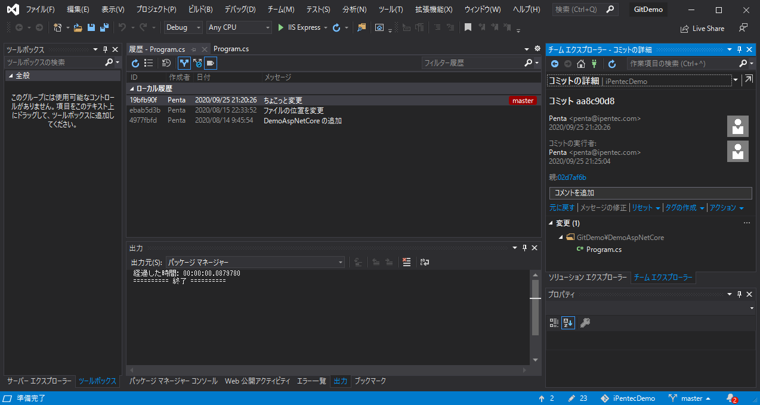The width and height of the screenshot is (760, 405).
Task: Collapse GitDemo¥DemoAspNetCore folder node
Action: click(560, 237)
